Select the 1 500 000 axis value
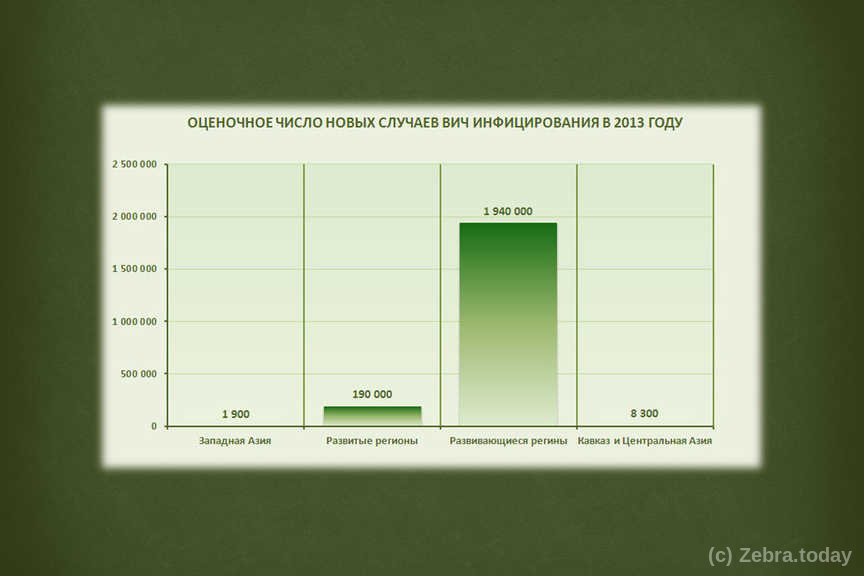864x576 pixels. click(133, 269)
